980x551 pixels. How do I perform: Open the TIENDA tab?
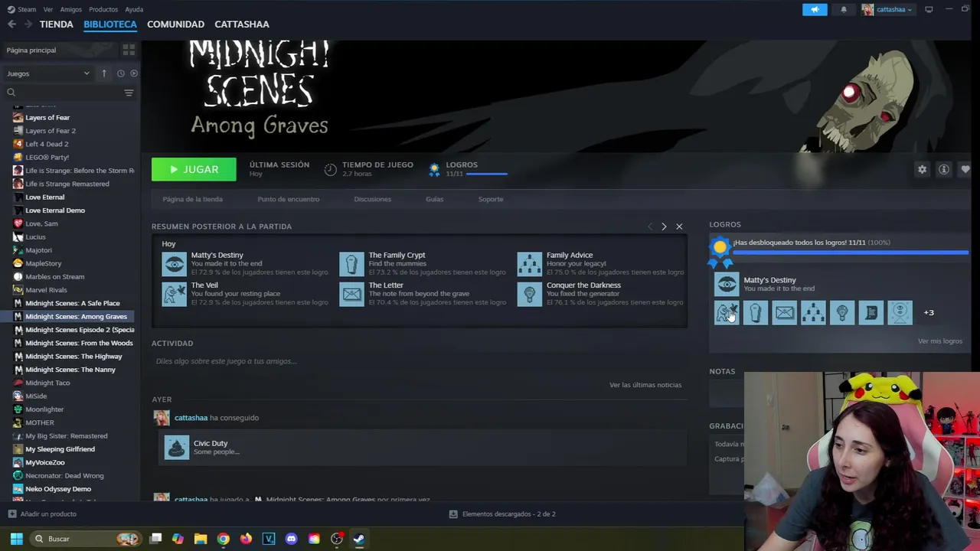click(x=56, y=24)
